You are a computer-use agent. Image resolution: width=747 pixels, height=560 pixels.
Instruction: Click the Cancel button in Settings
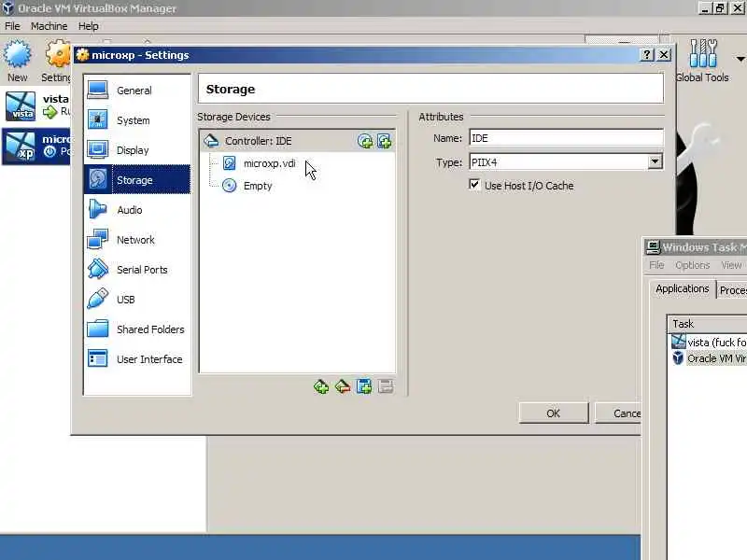coord(618,413)
